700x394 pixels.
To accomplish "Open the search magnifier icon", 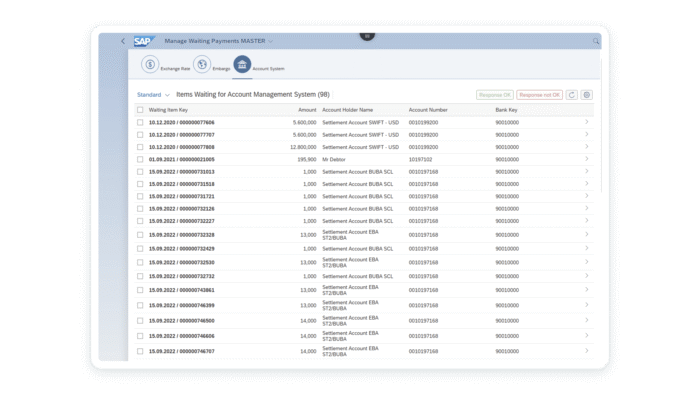I will pyautogui.click(x=596, y=41).
